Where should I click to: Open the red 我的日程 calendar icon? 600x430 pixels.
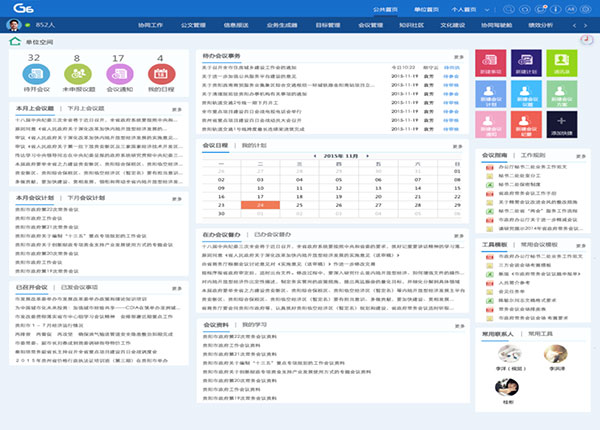[161, 74]
